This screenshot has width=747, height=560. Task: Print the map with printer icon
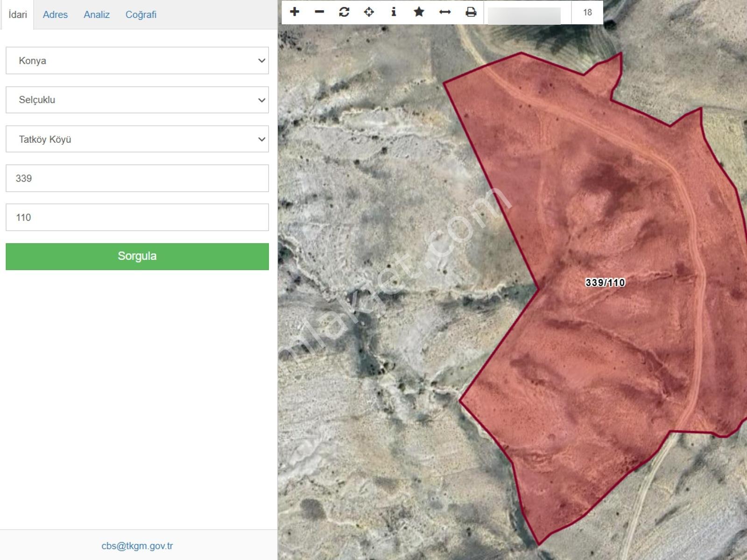click(471, 12)
